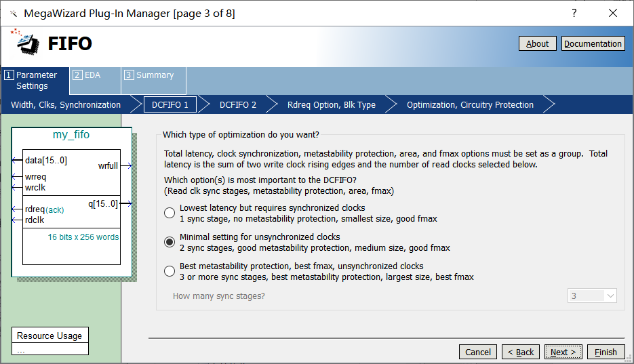634x364 pixels.
Task: Click the my_fifo block diagram preview
Action: click(71, 202)
